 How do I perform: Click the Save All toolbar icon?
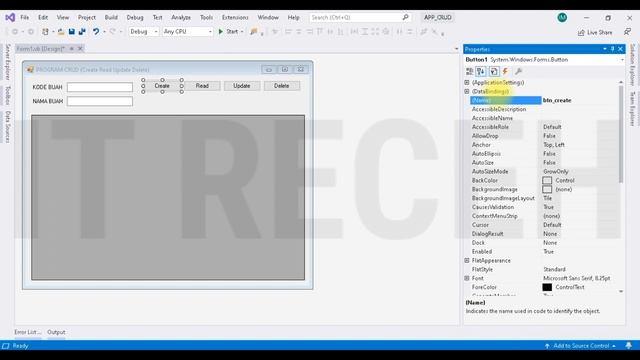coord(82,31)
